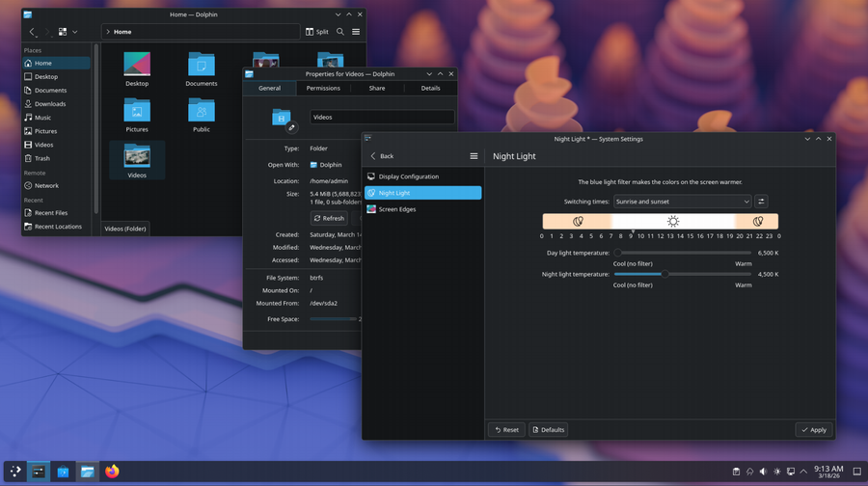Image resolution: width=868 pixels, height=486 pixels.
Task: Open the application launcher on taskbar
Action: pos(15,472)
